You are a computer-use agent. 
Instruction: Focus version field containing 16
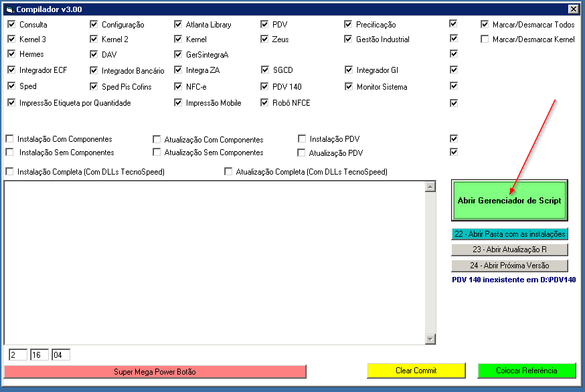[39, 355]
